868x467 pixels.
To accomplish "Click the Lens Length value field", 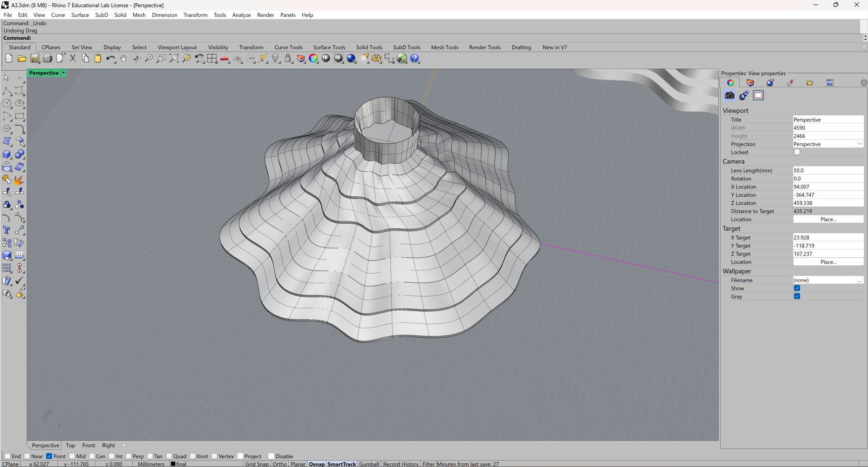I will point(828,170).
